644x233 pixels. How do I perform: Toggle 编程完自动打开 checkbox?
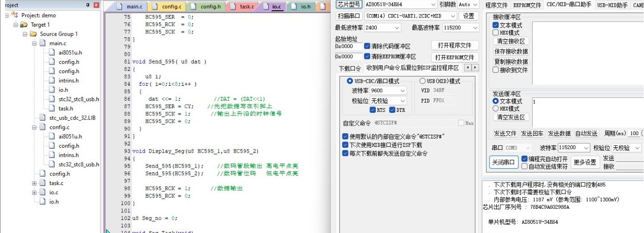[x=524, y=158]
